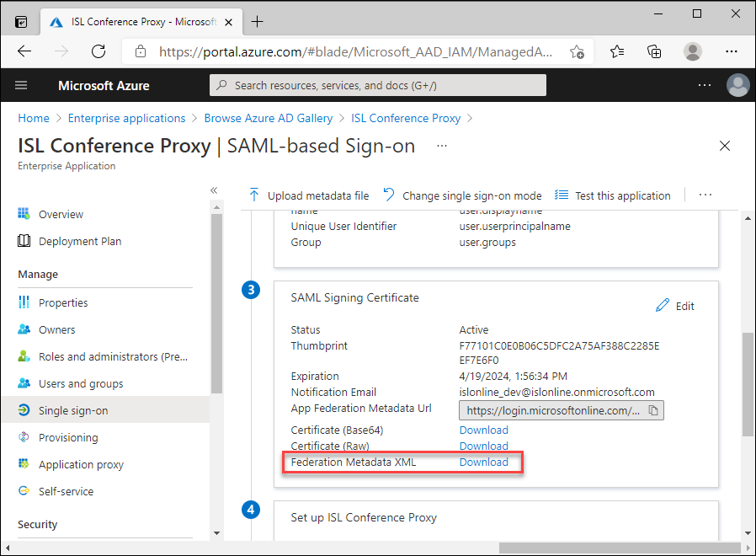The height and width of the screenshot is (556, 756).
Task: Refresh the current page
Action: click(98, 51)
